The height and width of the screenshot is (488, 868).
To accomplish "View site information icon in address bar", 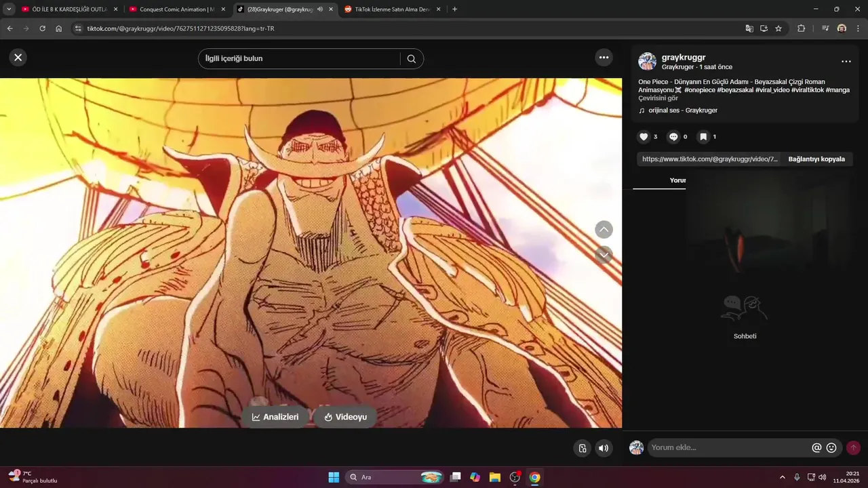I will [78, 28].
